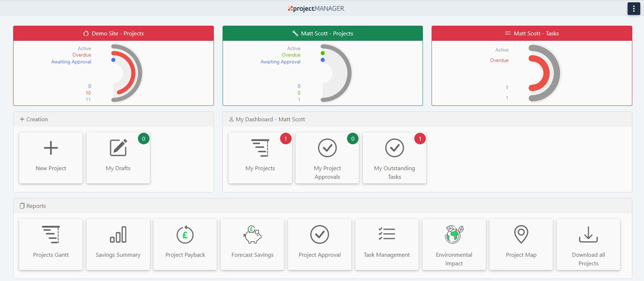Open the Task Management checklist icon
The height and width of the screenshot is (281, 644).
pyautogui.click(x=386, y=234)
